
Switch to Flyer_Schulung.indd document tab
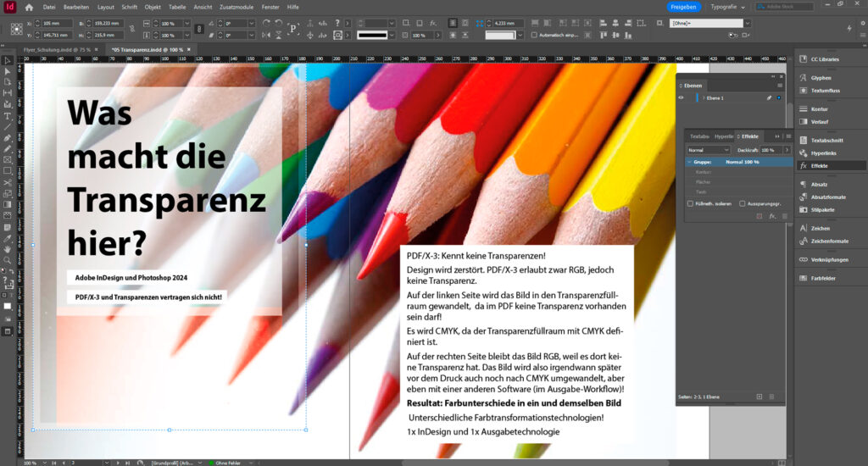click(x=55, y=50)
